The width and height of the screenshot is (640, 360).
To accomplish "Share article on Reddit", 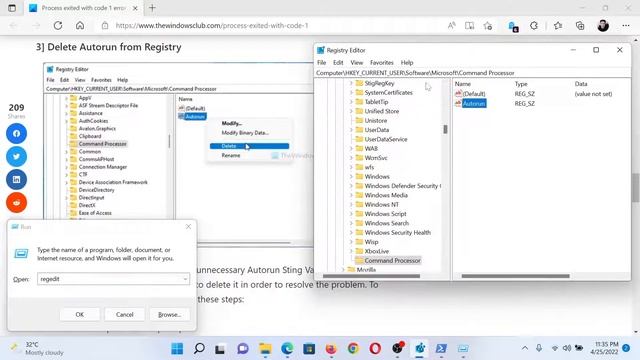I will pos(16,202).
